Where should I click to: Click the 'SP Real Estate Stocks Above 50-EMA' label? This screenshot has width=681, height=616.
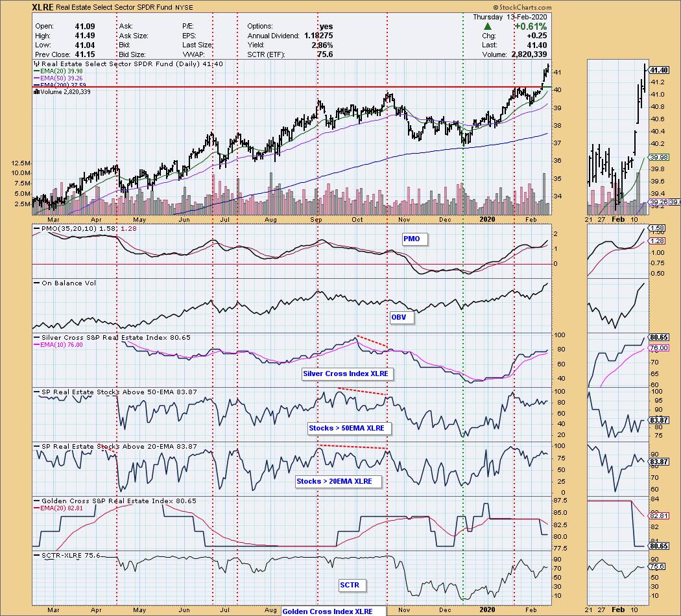115,392
